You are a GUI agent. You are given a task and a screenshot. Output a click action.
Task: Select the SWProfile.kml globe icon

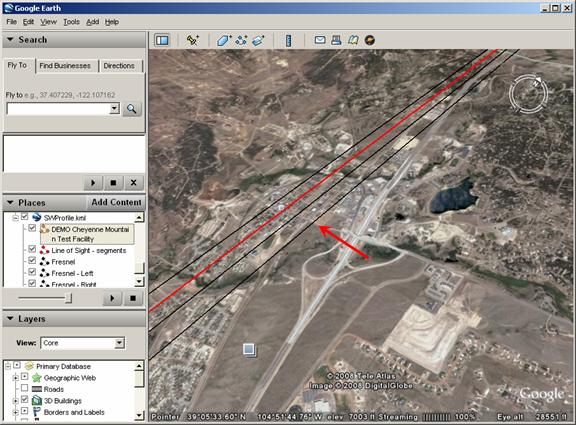click(36, 217)
